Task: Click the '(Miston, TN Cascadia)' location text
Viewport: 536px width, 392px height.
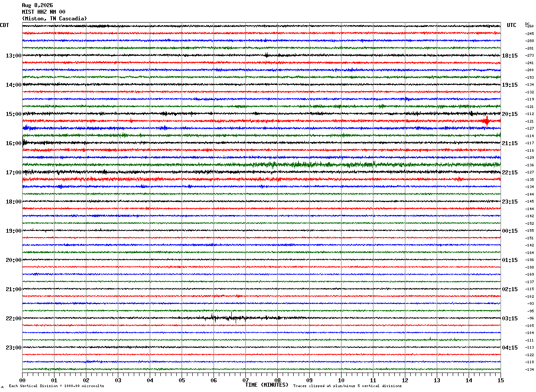Action: pos(54,19)
